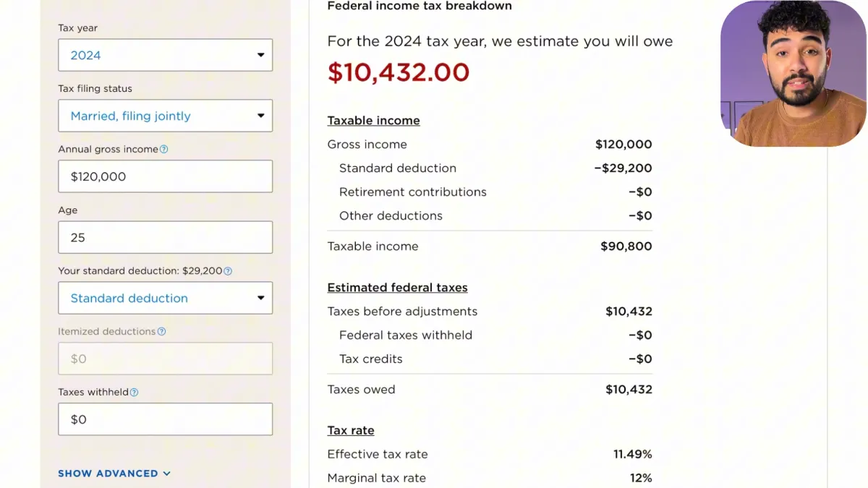Click the Annual gross income field
The height and width of the screenshot is (488, 868).
[165, 176]
